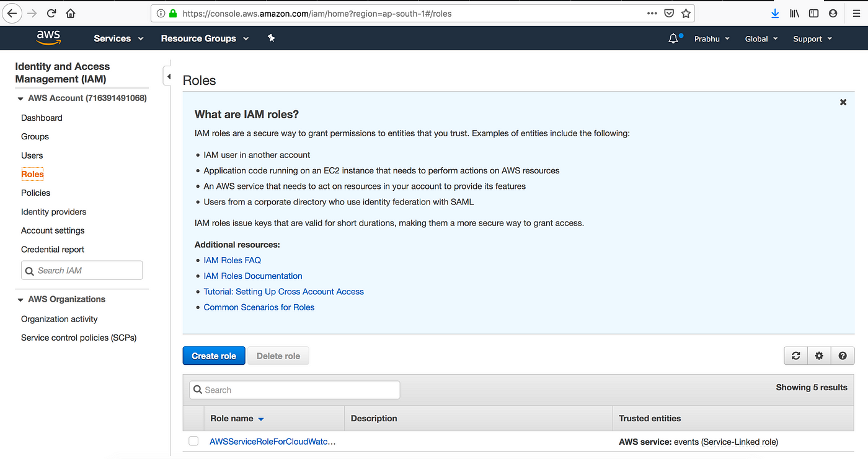Open the browser library icon
The height and width of the screenshot is (459, 868).
coord(794,13)
